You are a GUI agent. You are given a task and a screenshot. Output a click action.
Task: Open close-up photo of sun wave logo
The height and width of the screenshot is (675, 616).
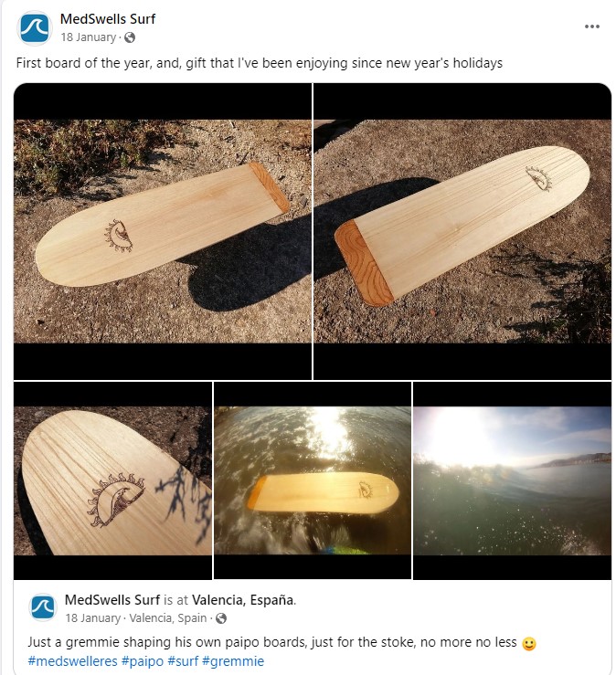(x=112, y=480)
